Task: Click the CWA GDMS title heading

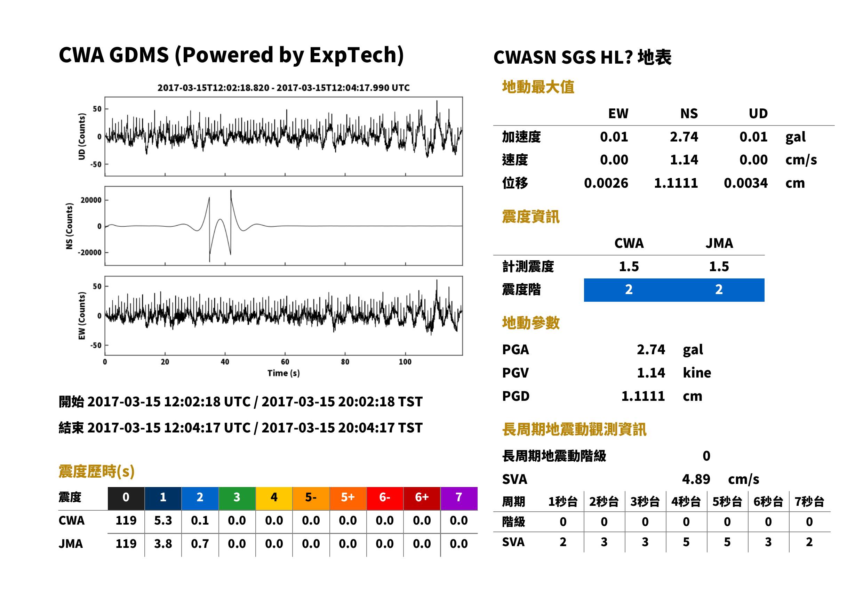Action: pos(231,55)
